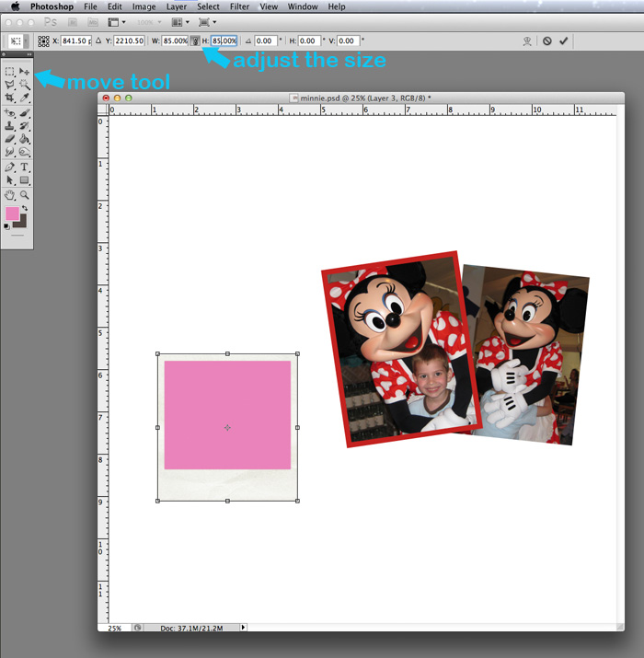
Task: Toggle relative positioning triangle for reference point
Action: click(x=98, y=40)
